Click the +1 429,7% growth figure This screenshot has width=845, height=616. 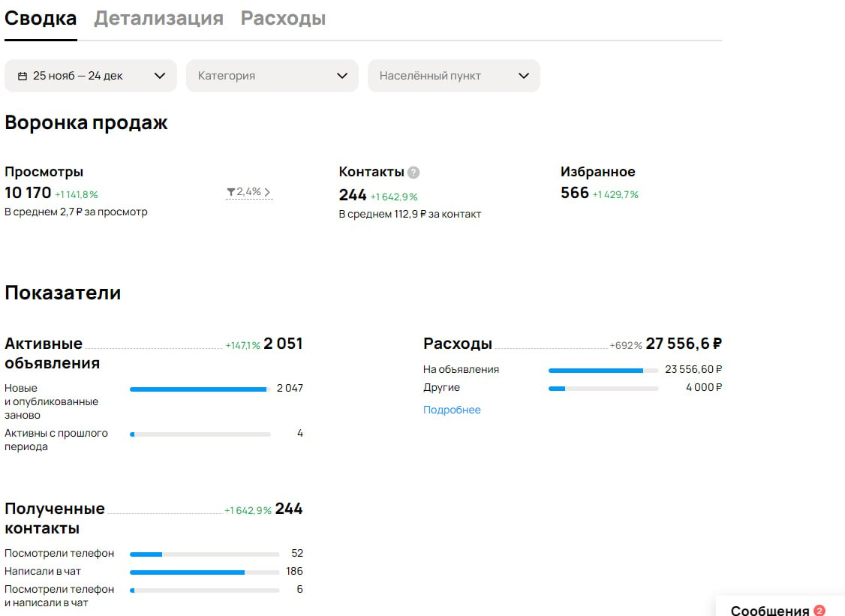pyautogui.click(x=615, y=194)
